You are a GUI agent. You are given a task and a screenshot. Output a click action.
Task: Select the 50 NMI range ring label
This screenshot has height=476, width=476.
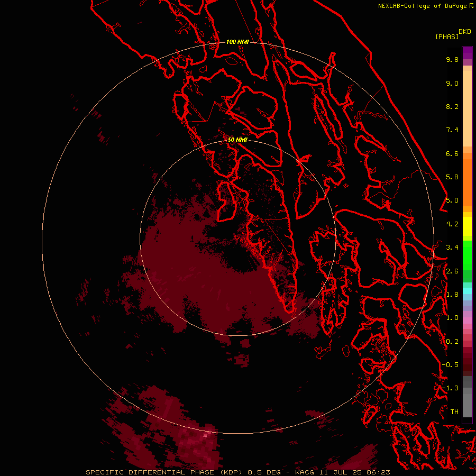tap(237, 140)
